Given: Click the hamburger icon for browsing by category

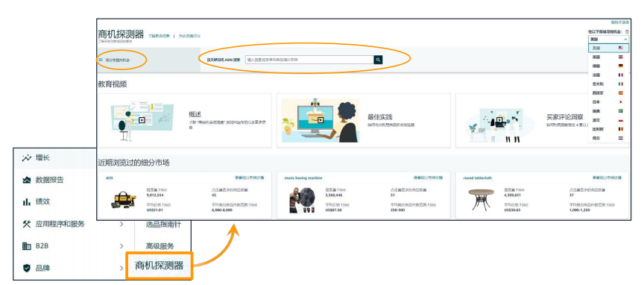Looking at the screenshot, I should coord(101,60).
